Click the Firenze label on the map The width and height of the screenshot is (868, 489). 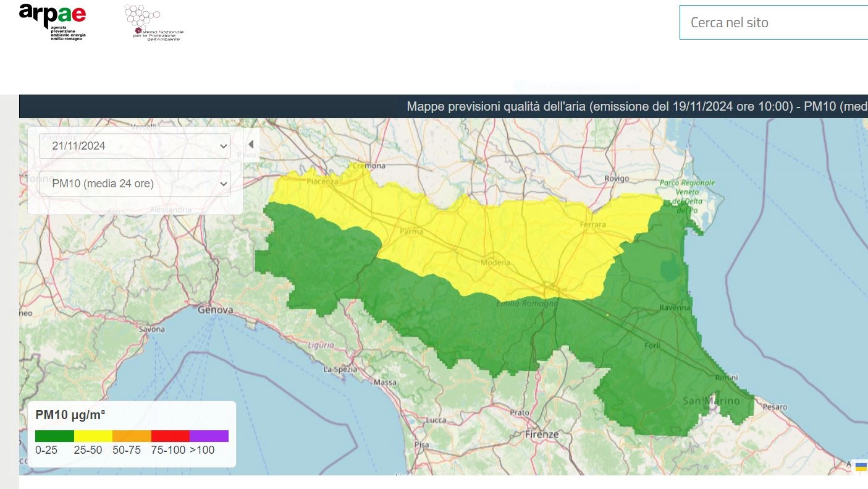[x=542, y=435]
